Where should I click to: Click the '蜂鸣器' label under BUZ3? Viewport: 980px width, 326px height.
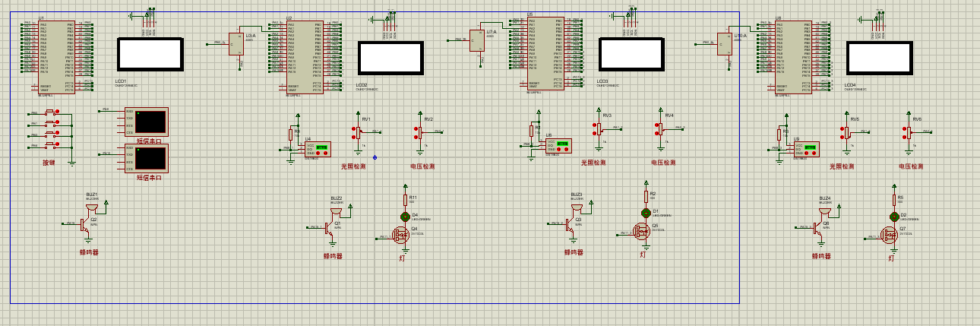574,252
